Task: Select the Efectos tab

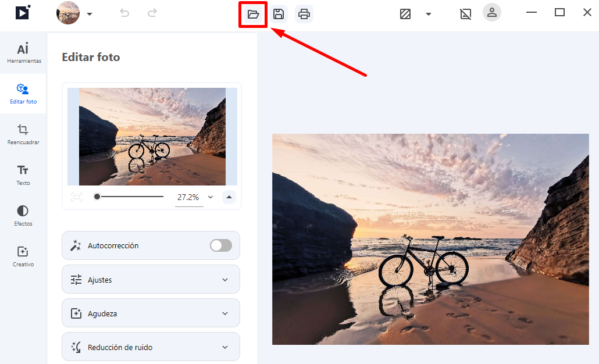Action: [23, 216]
